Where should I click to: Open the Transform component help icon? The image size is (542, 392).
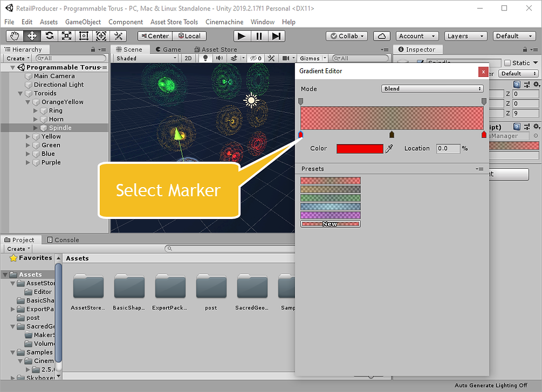click(x=517, y=85)
